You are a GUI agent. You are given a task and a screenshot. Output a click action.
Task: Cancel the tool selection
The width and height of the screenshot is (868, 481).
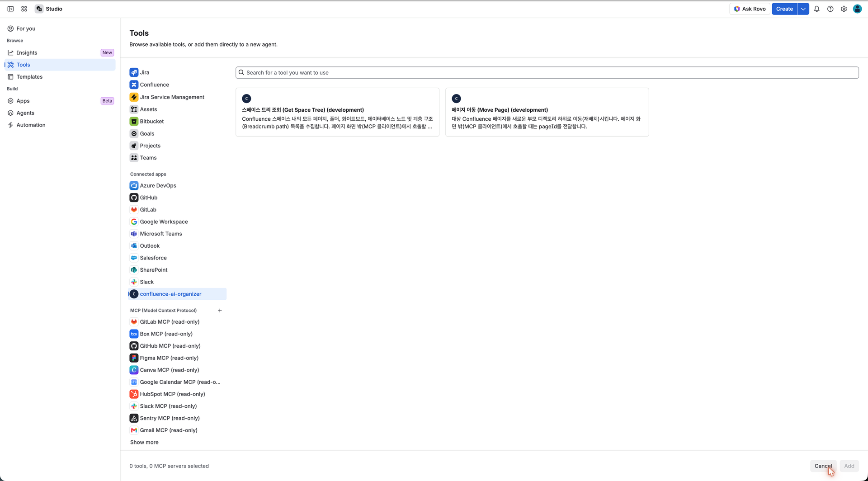click(x=823, y=466)
